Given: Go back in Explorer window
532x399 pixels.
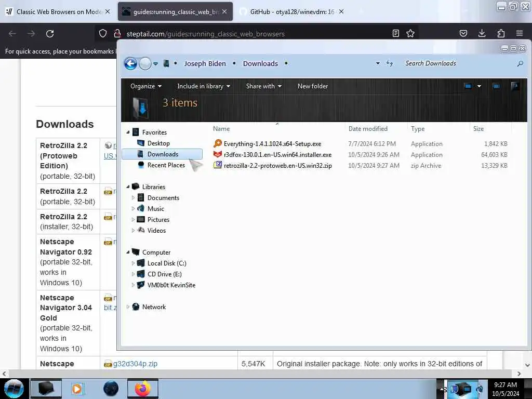Looking at the screenshot, I should [x=130, y=63].
